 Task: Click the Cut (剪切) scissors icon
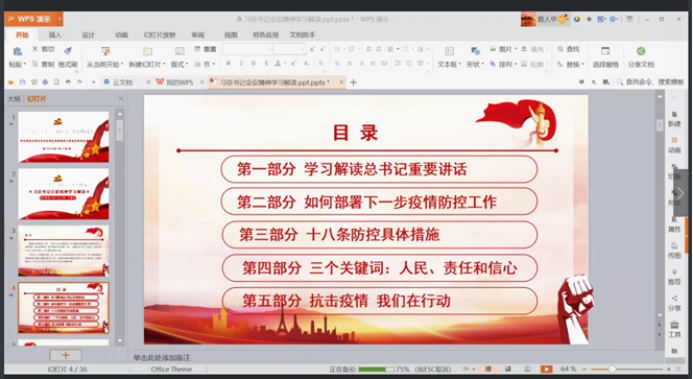35,49
